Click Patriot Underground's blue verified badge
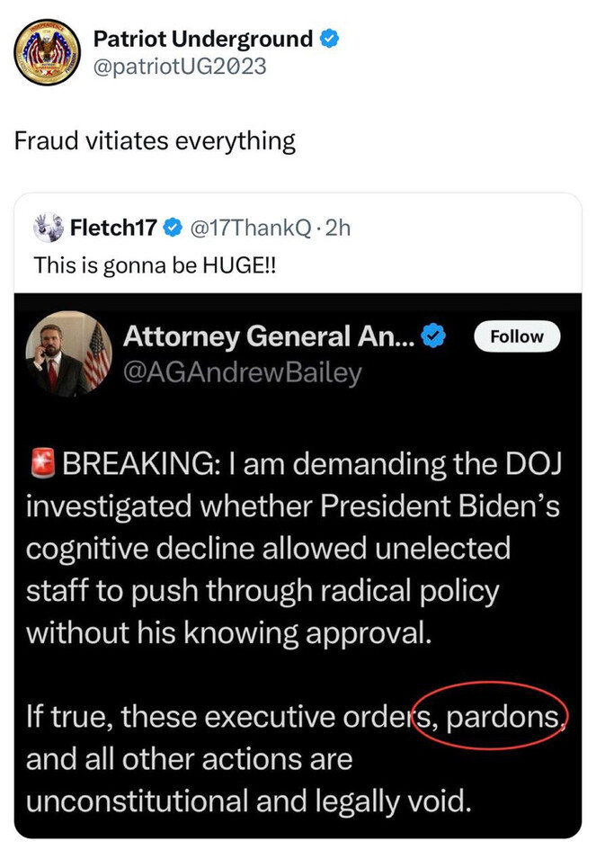 coord(330,39)
